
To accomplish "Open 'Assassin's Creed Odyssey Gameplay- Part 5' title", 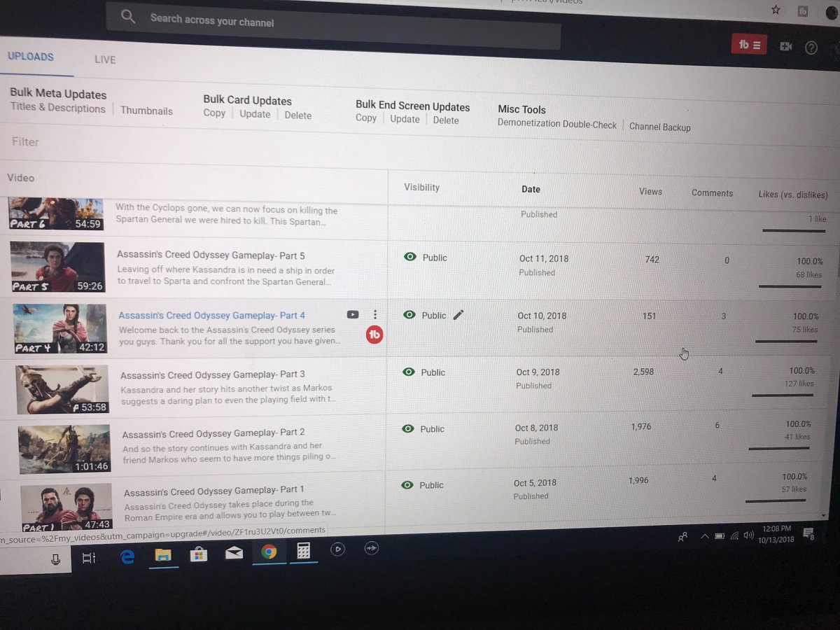I will [x=211, y=255].
